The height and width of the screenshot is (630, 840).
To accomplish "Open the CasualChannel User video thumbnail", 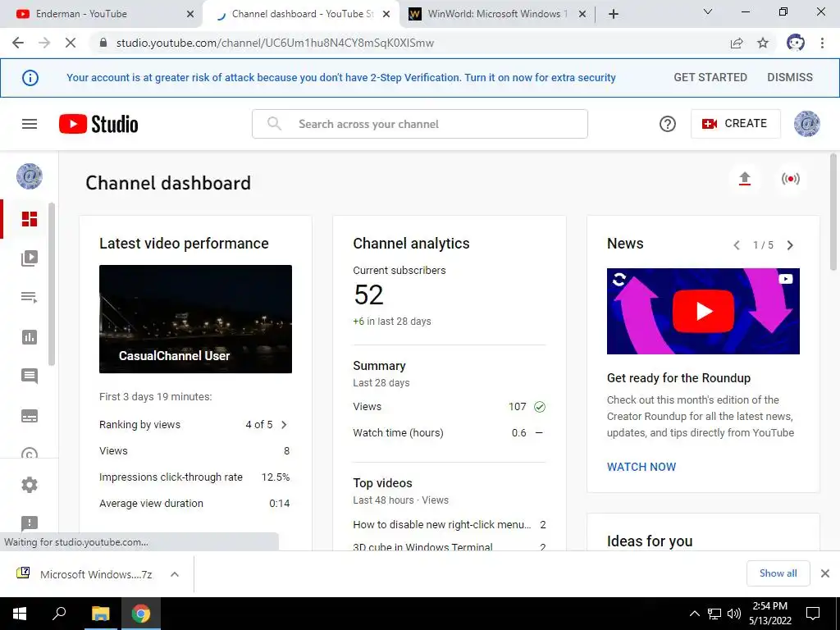I will (x=195, y=319).
